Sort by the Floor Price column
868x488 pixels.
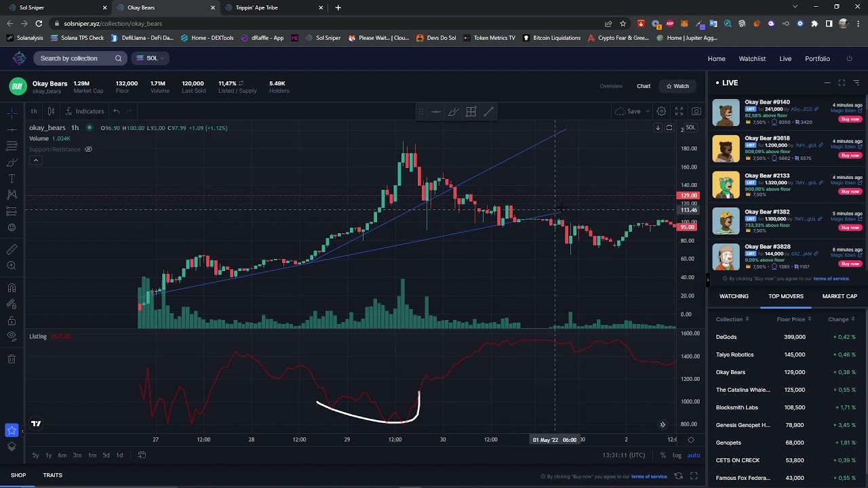click(x=793, y=319)
